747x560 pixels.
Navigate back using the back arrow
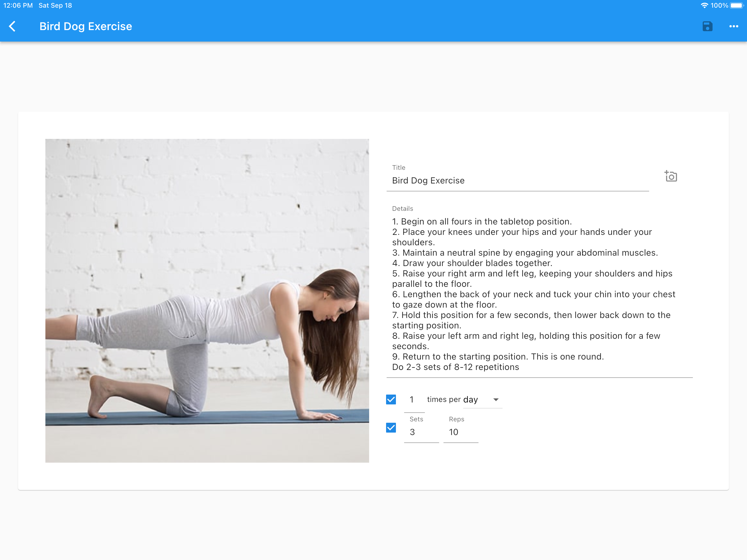pos(12,26)
